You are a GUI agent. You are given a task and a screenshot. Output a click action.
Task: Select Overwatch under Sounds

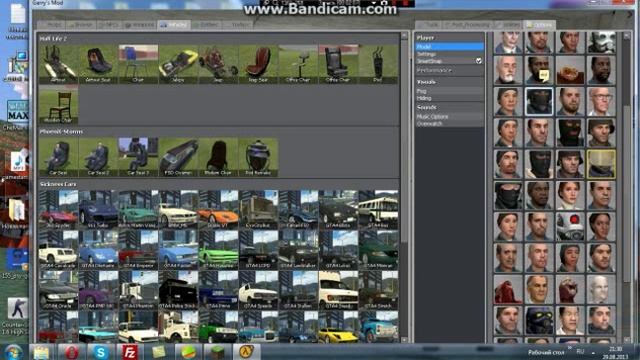(x=449, y=123)
